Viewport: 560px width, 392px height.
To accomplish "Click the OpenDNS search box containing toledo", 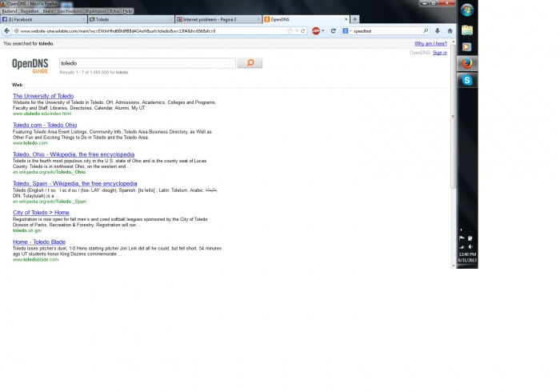I will (x=147, y=63).
